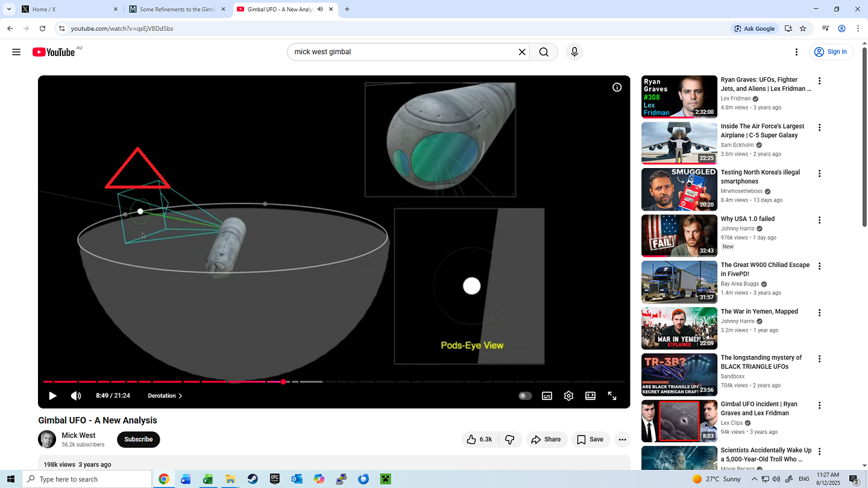The height and width of the screenshot is (488, 868).
Task: Open the guide hamburger menu
Action: coord(16,52)
